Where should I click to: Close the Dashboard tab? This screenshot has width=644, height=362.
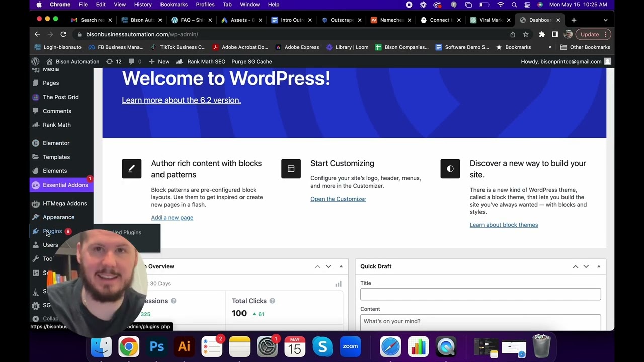click(558, 20)
